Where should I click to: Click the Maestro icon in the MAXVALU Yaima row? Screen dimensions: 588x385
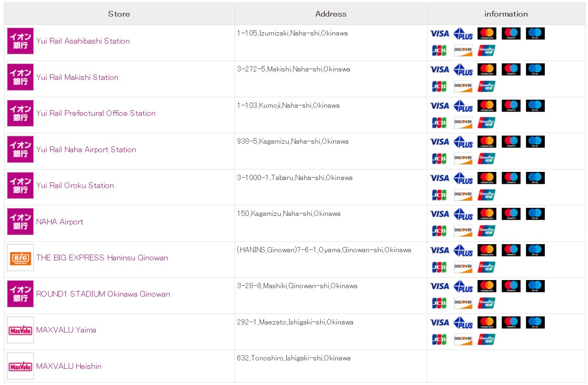click(511, 322)
